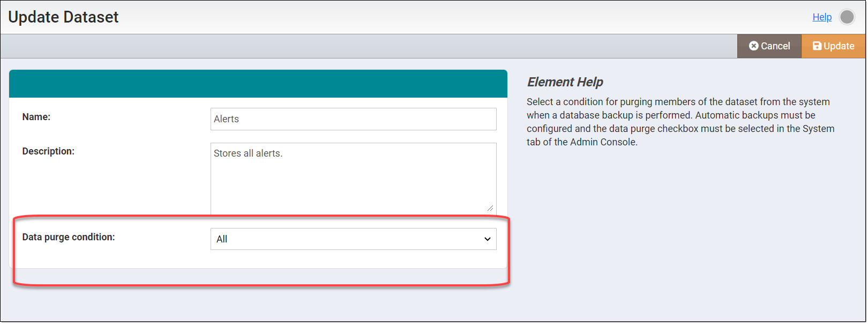Click the teal header bar of the form
This screenshot has height=324, width=868.
pyautogui.click(x=258, y=83)
